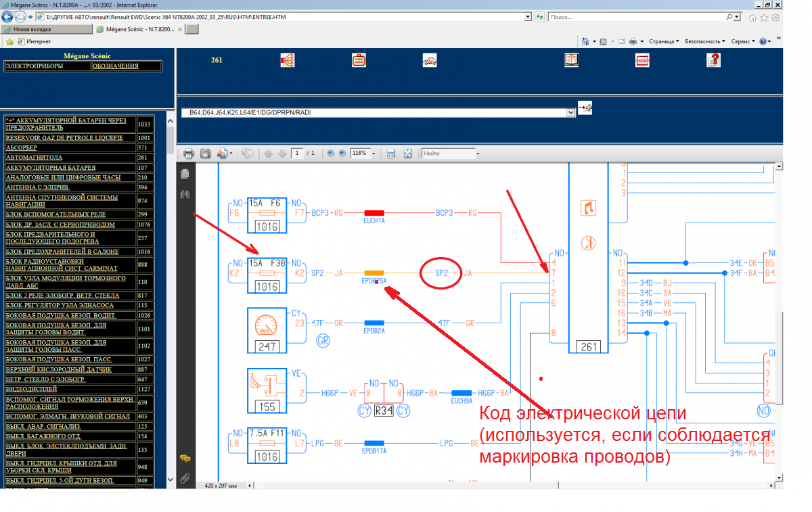Open a new blank browser tab
This screenshot has height=512, width=812.
pos(191,29)
